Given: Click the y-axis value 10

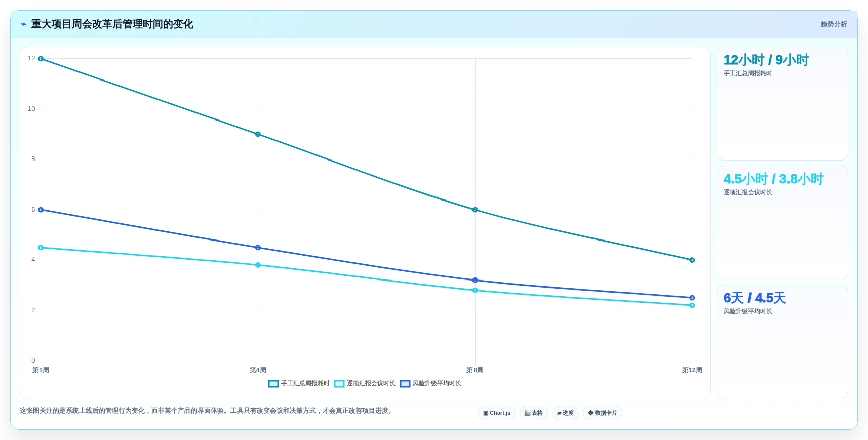Looking at the screenshot, I should point(31,109).
